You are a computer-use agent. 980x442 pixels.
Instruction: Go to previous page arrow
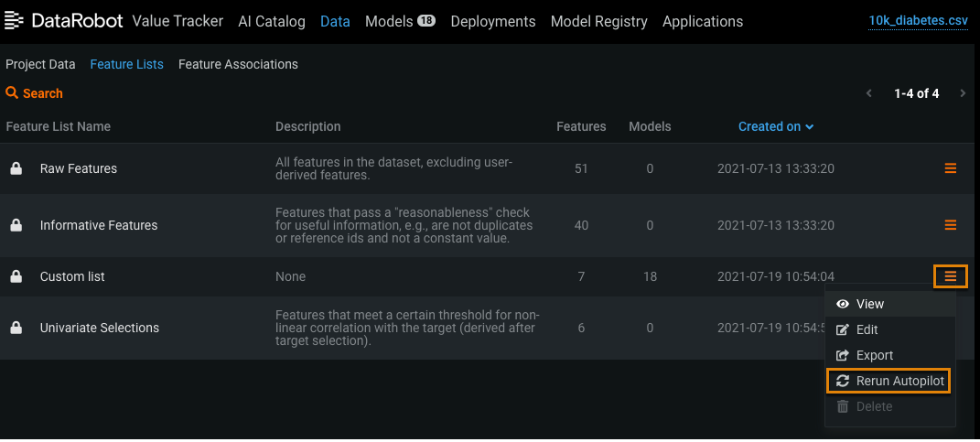tap(869, 93)
